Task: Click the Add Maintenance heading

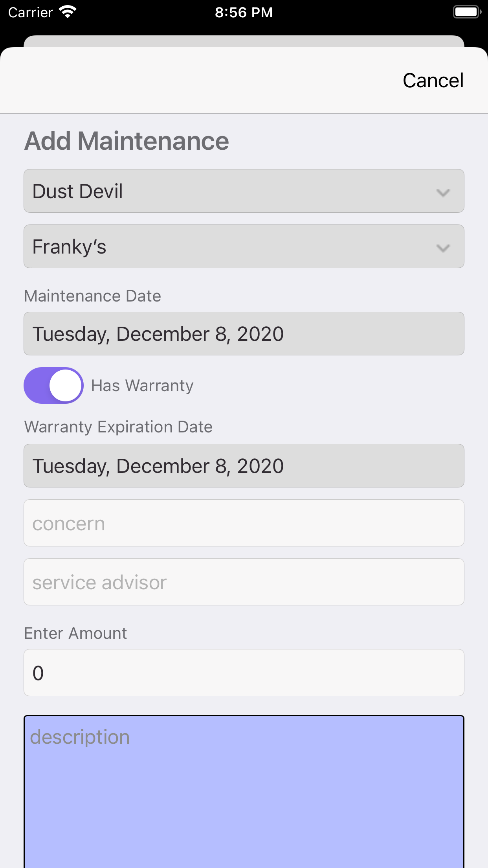Action: (x=127, y=141)
